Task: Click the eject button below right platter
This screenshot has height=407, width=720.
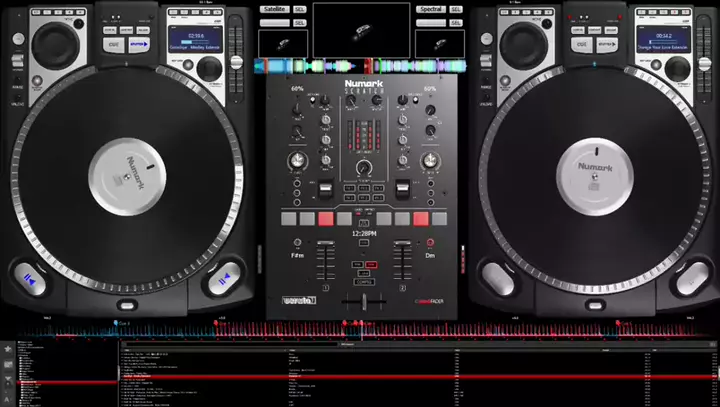Action: pos(595,305)
